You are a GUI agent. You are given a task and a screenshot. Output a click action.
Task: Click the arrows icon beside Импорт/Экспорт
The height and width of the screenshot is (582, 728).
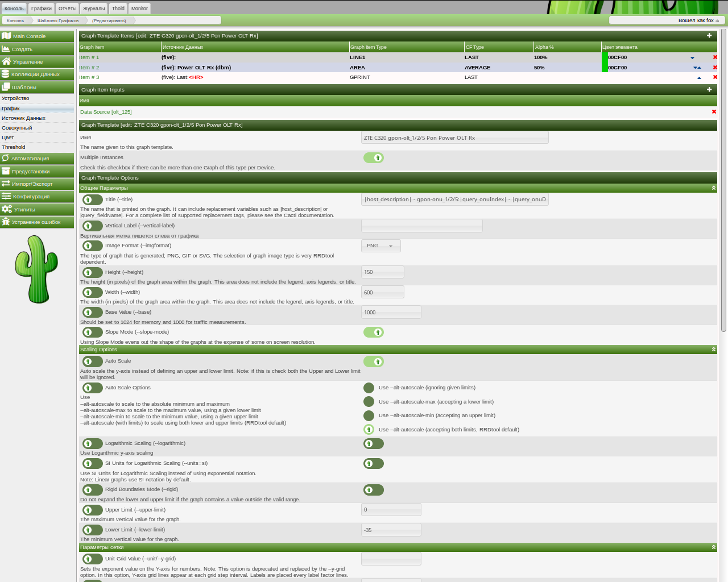pyautogui.click(x=6, y=184)
